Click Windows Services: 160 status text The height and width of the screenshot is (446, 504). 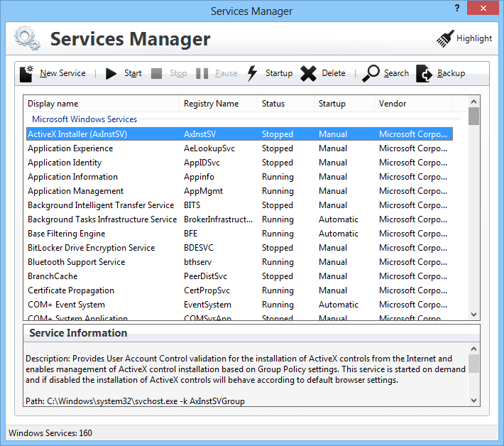pos(50,433)
